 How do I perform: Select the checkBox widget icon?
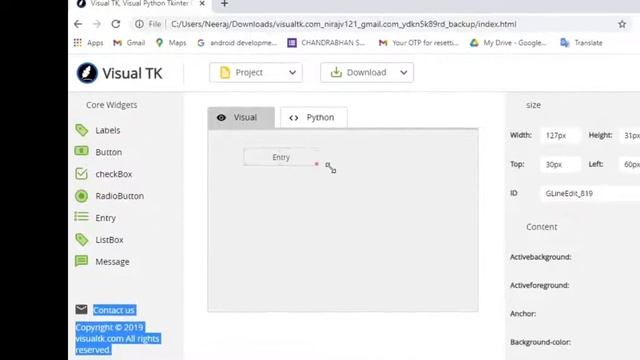tap(82, 173)
